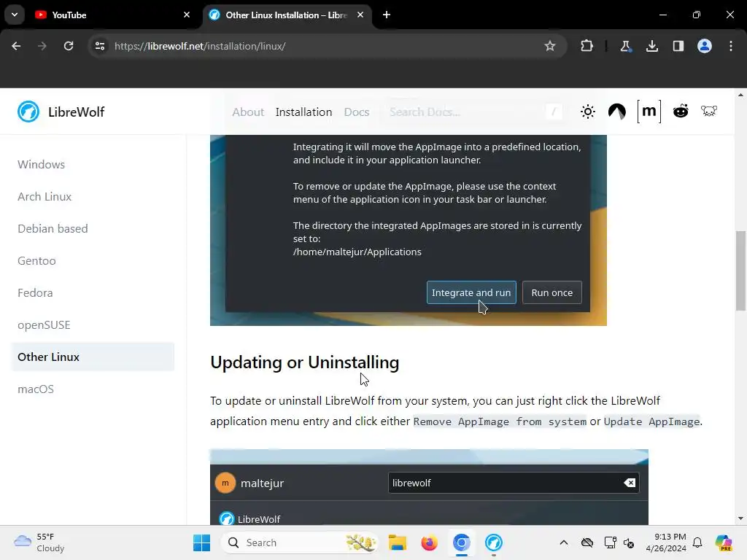Open Chrome Labs flask icon
Screen dimensions: 747x560
tap(625, 46)
